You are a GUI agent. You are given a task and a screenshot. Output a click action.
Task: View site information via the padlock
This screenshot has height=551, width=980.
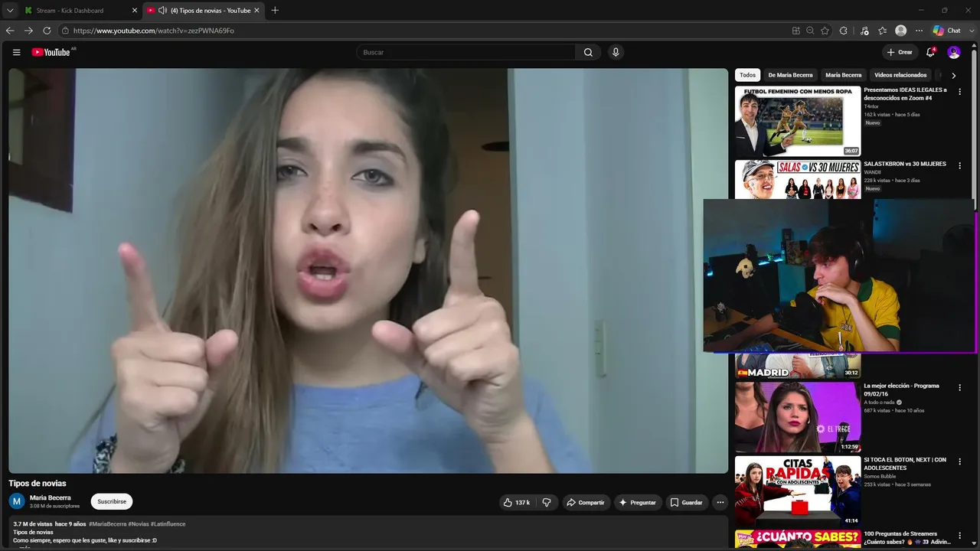click(x=66, y=31)
